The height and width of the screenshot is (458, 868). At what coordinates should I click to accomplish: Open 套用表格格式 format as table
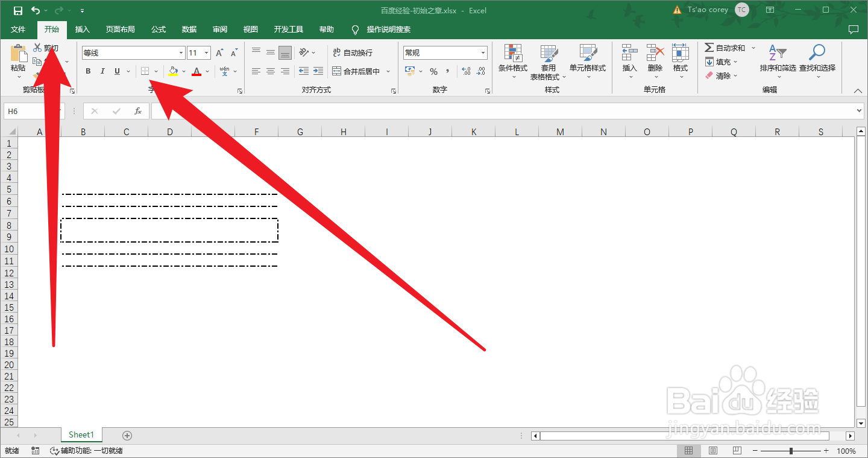(549, 61)
